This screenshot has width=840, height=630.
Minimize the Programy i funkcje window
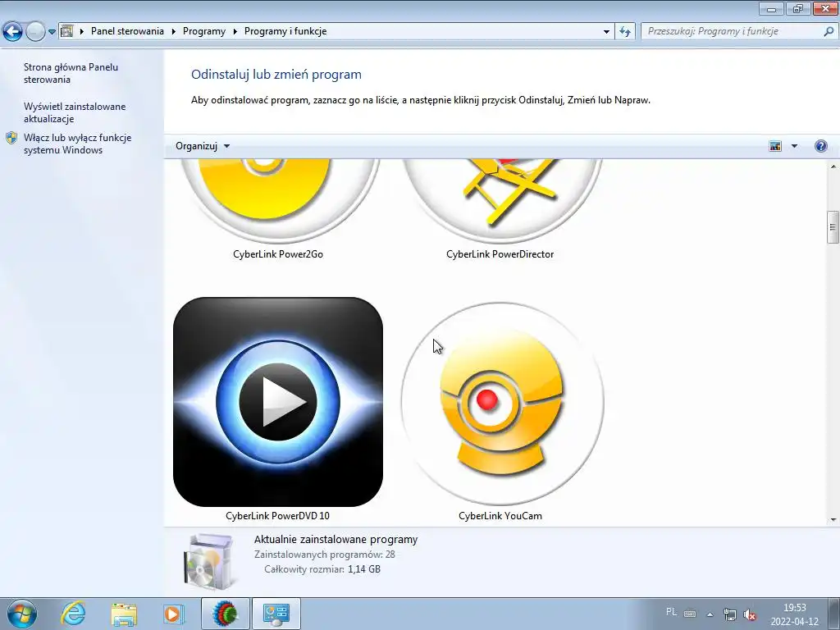tap(771, 8)
